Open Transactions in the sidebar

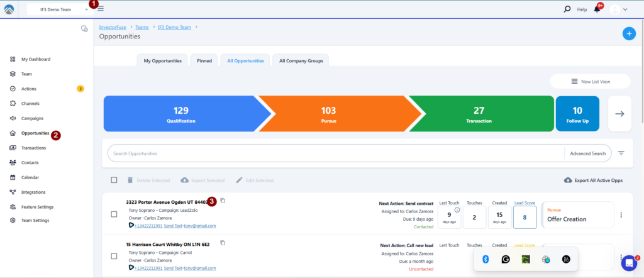(x=33, y=148)
